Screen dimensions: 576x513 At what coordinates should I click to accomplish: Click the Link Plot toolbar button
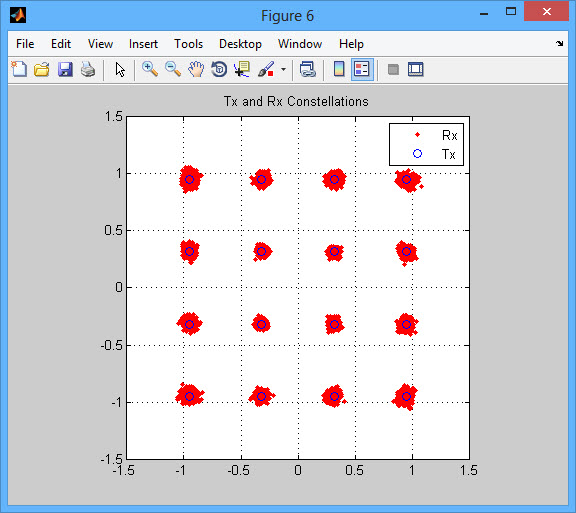[x=308, y=69]
